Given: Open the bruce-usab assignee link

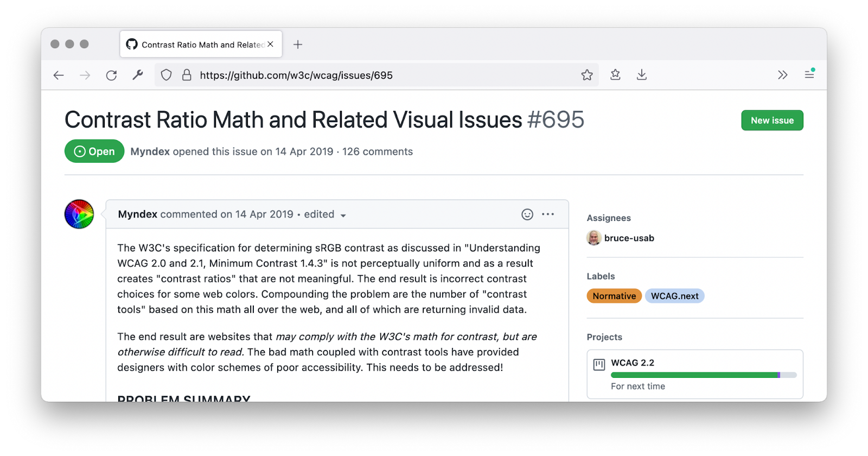Looking at the screenshot, I should (629, 238).
